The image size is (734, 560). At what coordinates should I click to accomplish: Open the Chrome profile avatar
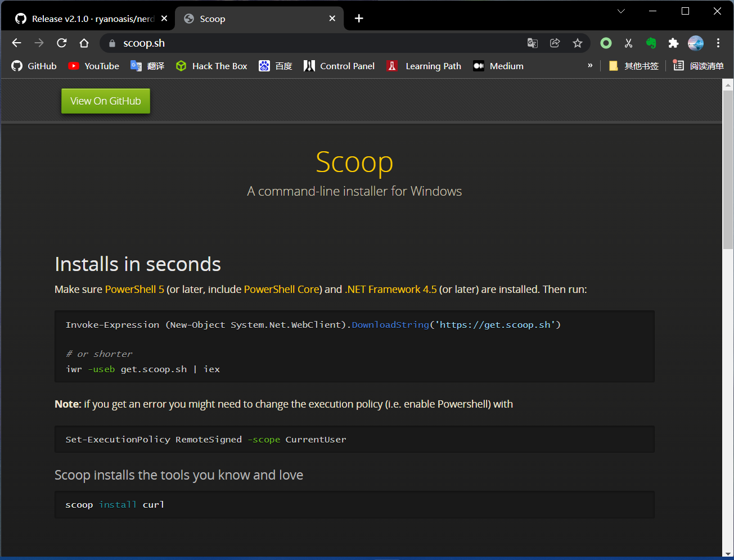tap(696, 43)
